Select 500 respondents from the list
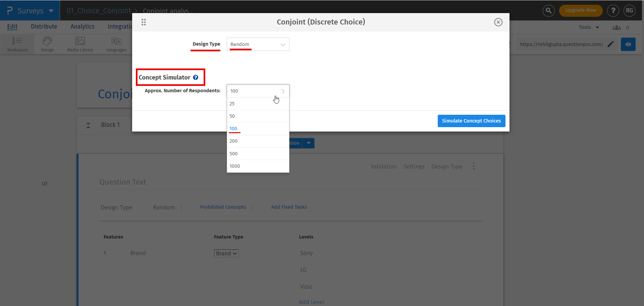This screenshot has width=644, height=306. 233,154
